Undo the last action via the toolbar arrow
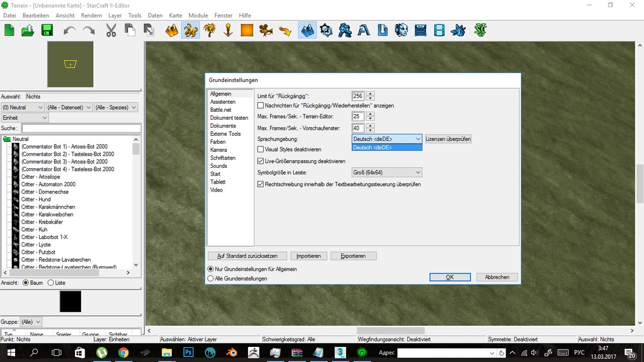The image size is (644, 362). click(x=69, y=31)
